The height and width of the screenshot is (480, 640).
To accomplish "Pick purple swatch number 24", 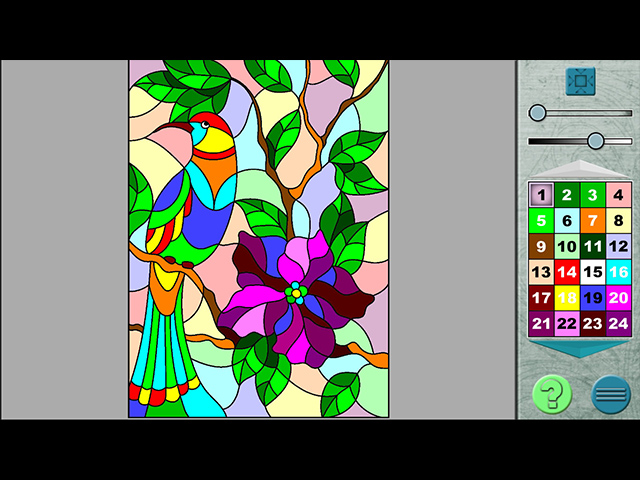I will [619, 324].
